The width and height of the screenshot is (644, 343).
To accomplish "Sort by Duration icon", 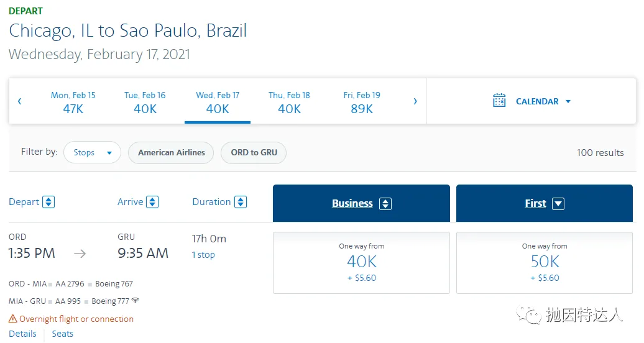I will (x=241, y=202).
